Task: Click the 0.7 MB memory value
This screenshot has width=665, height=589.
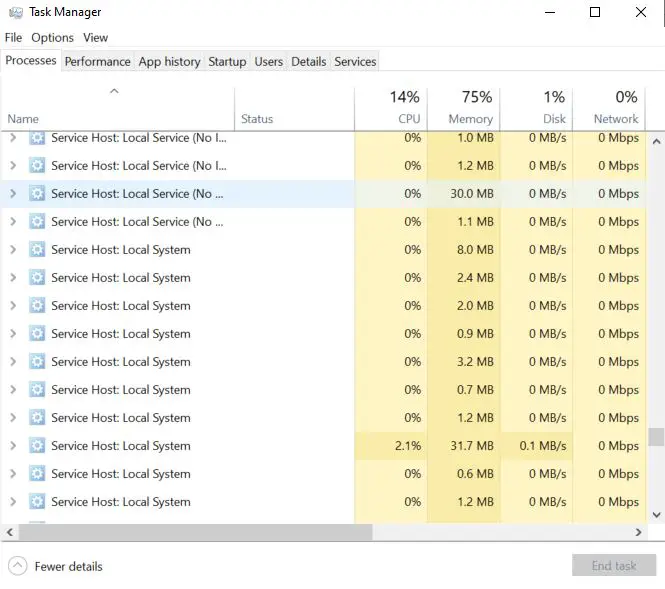Action: 475,390
